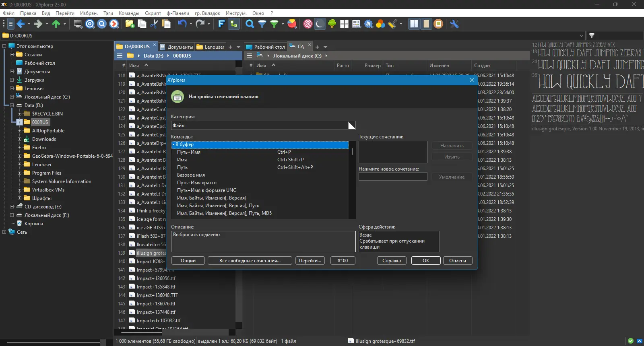This screenshot has height=346, width=644.
Task: Select the file Impact+126056.ttf
Action: (x=156, y=278)
